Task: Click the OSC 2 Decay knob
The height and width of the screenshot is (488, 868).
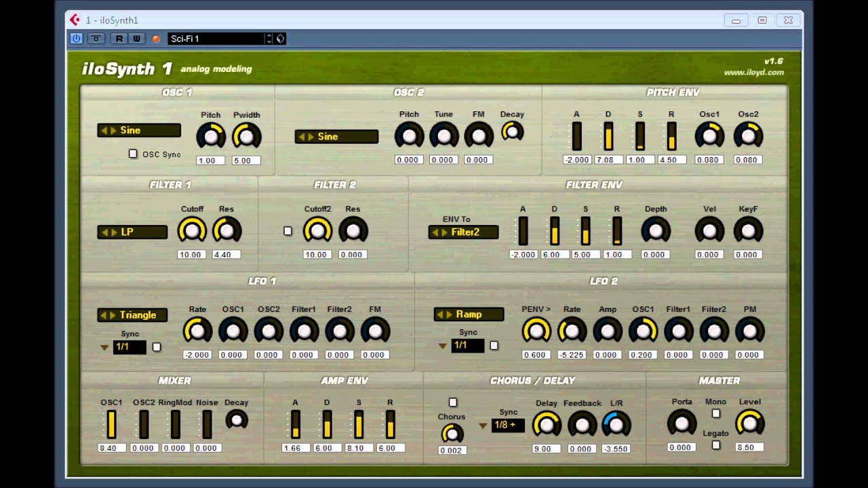Action: tap(513, 131)
